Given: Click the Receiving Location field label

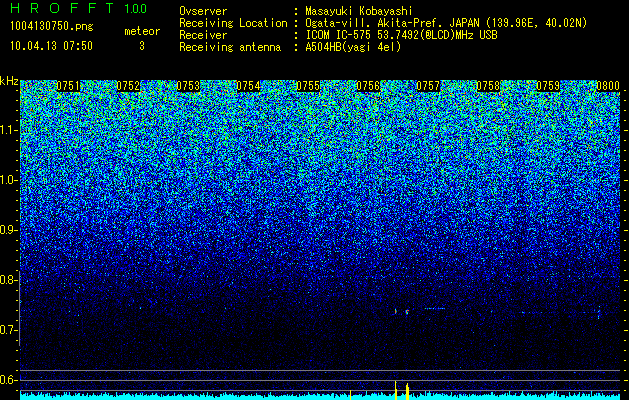Looking at the screenshot, I should pyautogui.click(x=233, y=23).
